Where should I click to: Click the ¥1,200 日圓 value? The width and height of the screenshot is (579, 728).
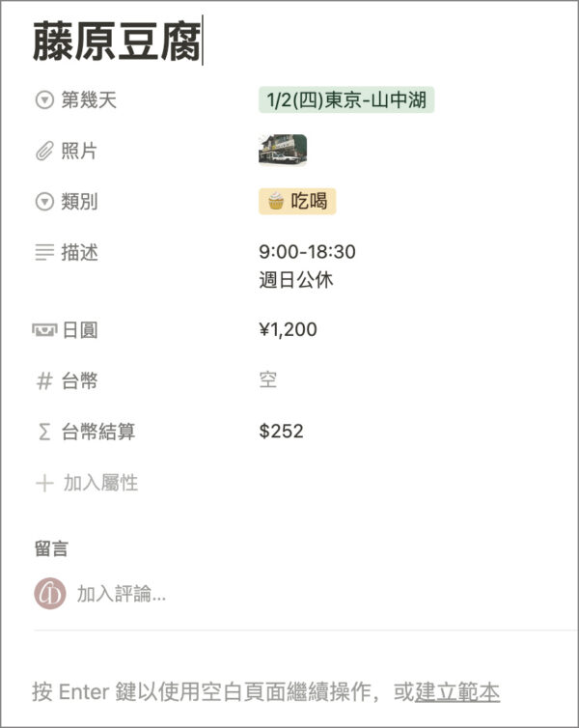click(288, 330)
